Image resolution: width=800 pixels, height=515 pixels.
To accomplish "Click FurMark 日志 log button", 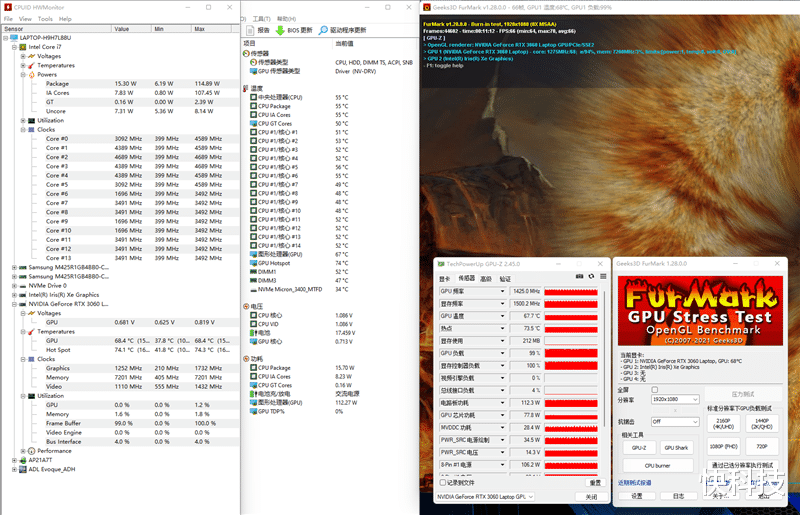I will 678,496.
